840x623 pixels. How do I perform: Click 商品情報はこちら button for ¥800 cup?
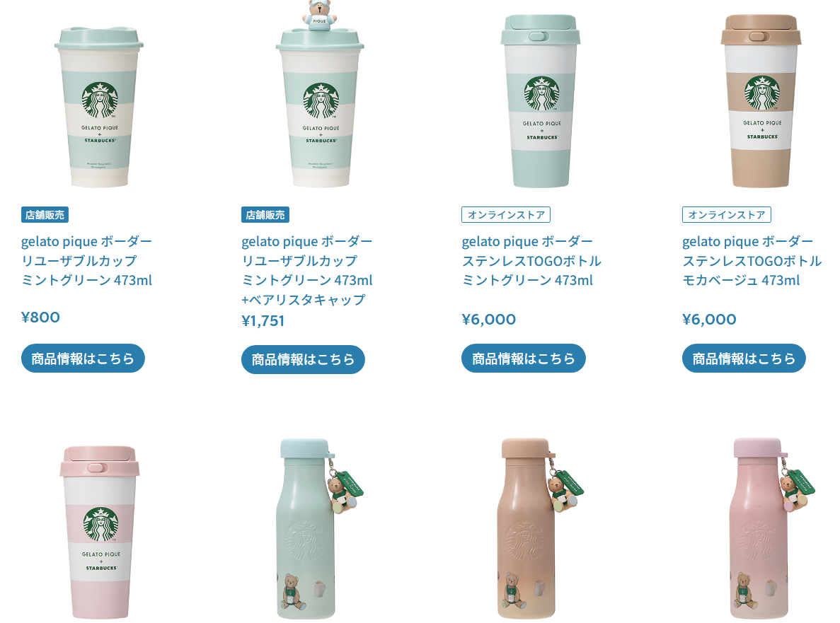(x=83, y=358)
